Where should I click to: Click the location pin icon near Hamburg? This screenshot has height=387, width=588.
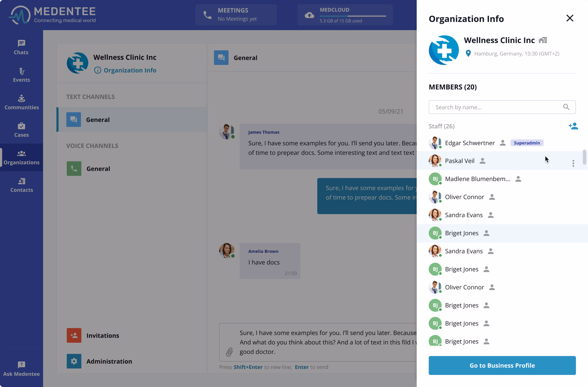[468, 53]
